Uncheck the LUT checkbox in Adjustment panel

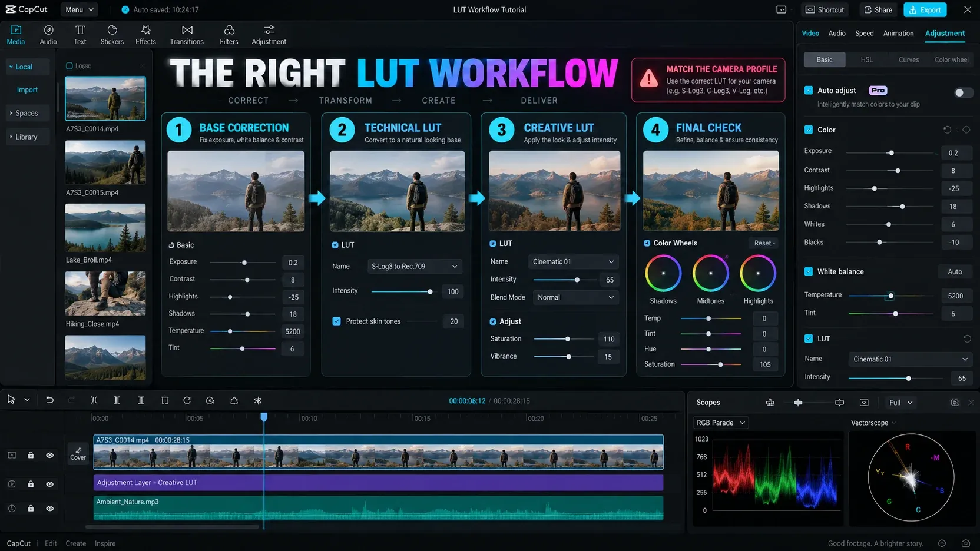[x=809, y=338]
